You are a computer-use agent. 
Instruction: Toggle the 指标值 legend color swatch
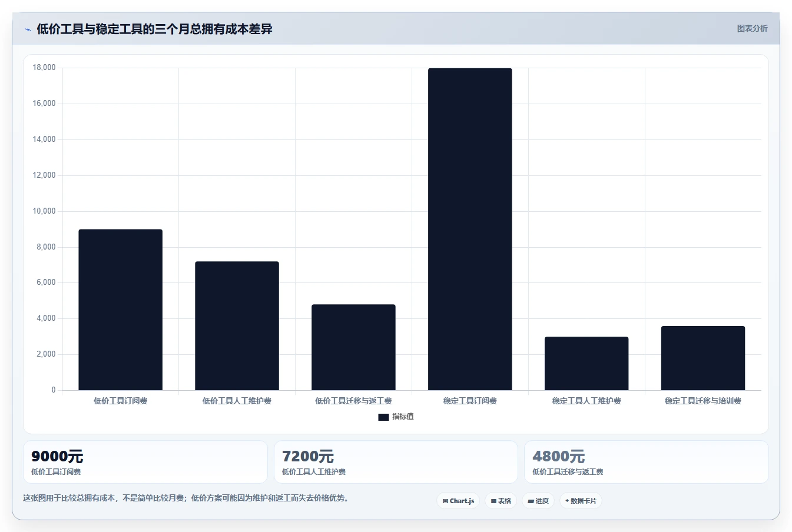click(383, 417)
